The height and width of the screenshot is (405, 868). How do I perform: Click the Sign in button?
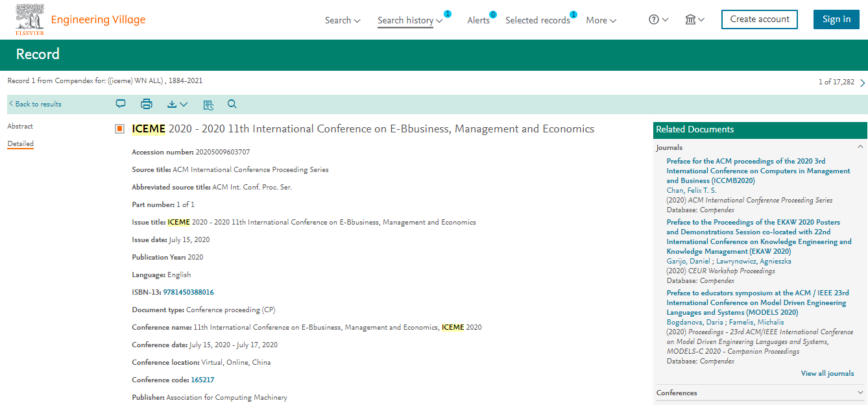pos(836,19)
